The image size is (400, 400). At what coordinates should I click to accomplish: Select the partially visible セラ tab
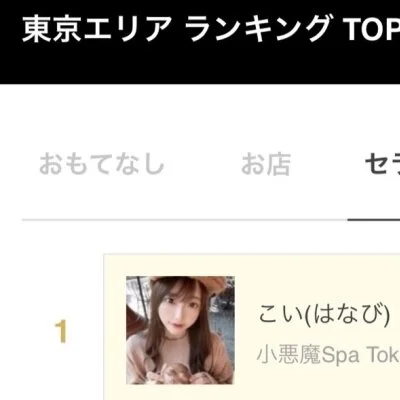[x=382, y=164]
